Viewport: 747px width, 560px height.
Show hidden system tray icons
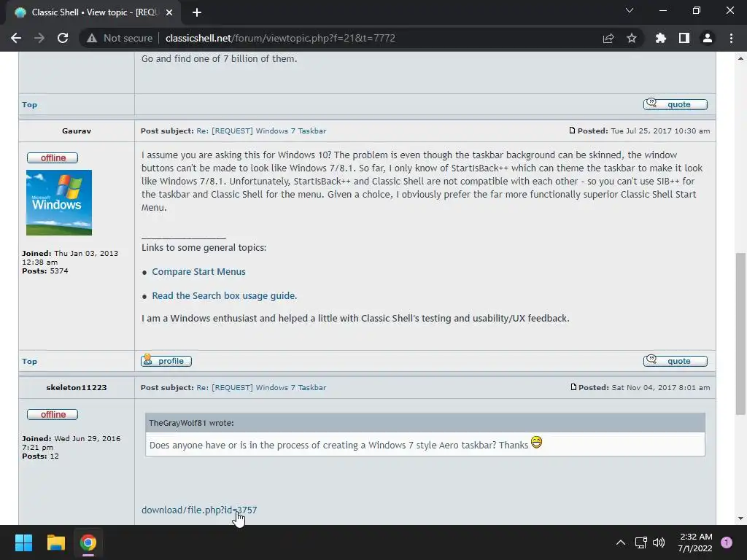(620, 542)
